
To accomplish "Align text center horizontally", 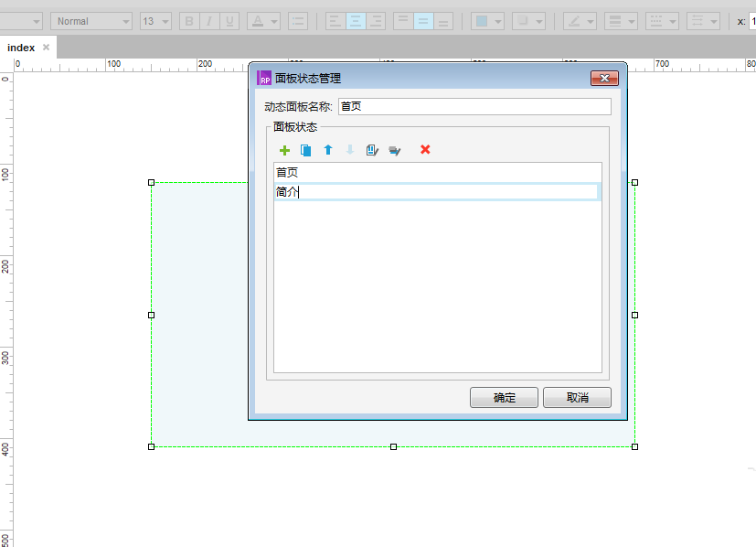I will [356, 21].
